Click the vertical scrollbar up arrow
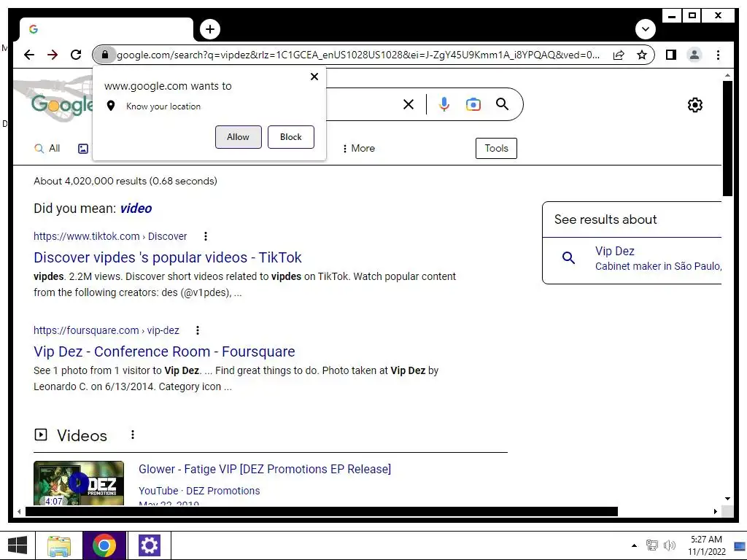Screen dimensions: 747x560 point(727,75)
